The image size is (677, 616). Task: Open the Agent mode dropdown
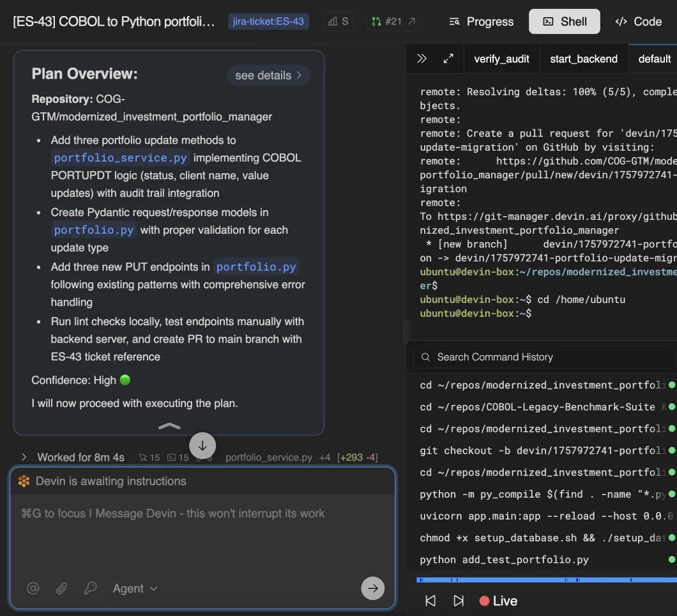(x=135, y=589)
